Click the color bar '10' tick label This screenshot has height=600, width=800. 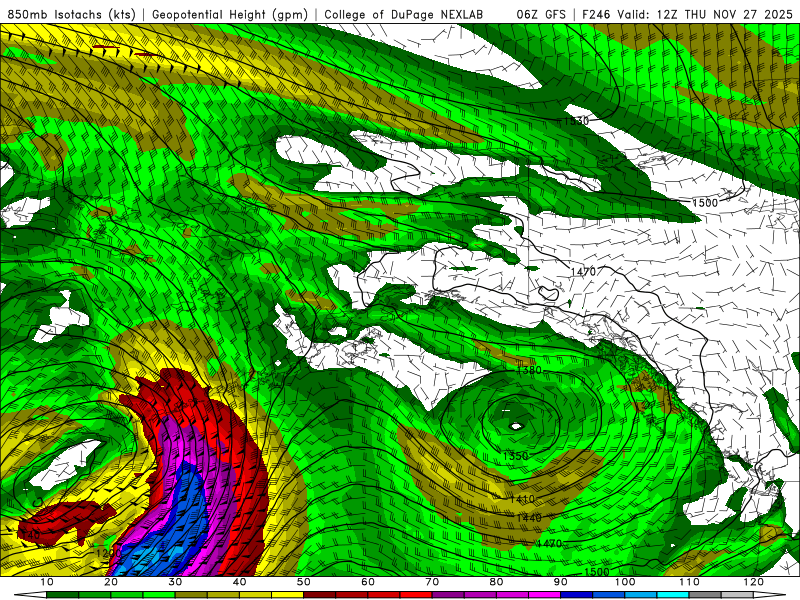pyautogui.click(x=47, y=582)
